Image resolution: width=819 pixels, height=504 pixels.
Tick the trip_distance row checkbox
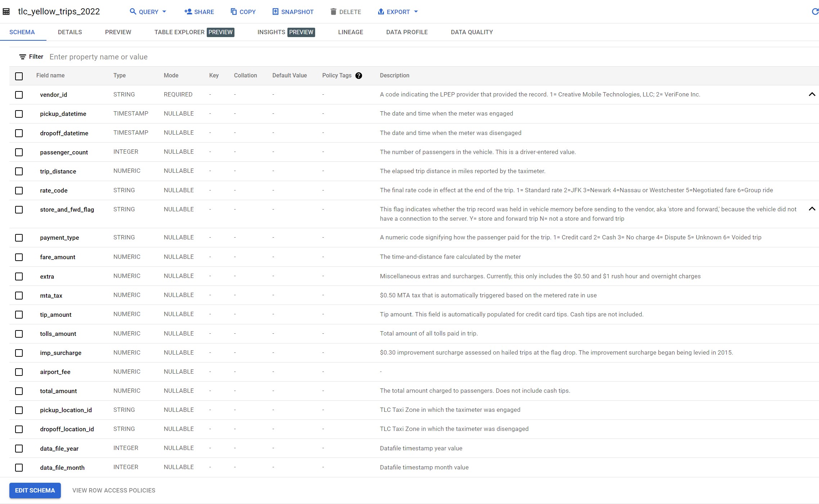[x=19, y=171]
